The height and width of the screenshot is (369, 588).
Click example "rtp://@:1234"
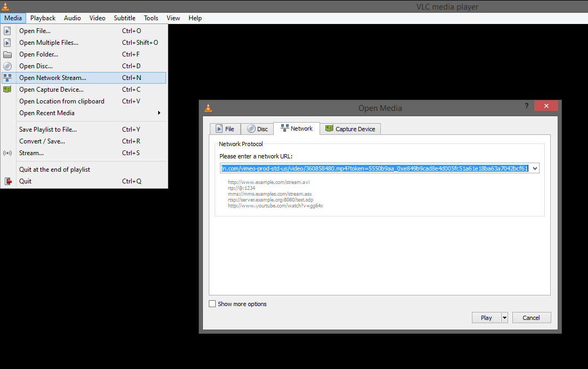tap(241, 188)
